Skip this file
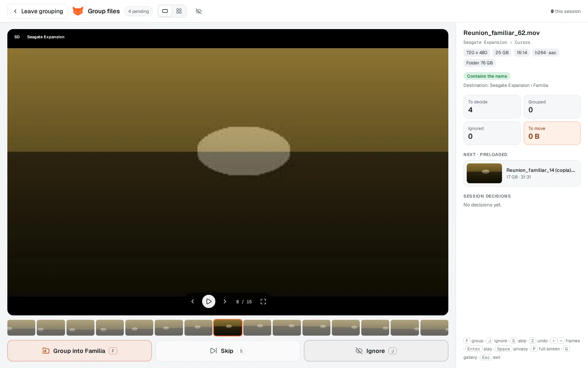The width and height of the screenshot is (588, 368). pyautogui.click(x=228, y=351)
